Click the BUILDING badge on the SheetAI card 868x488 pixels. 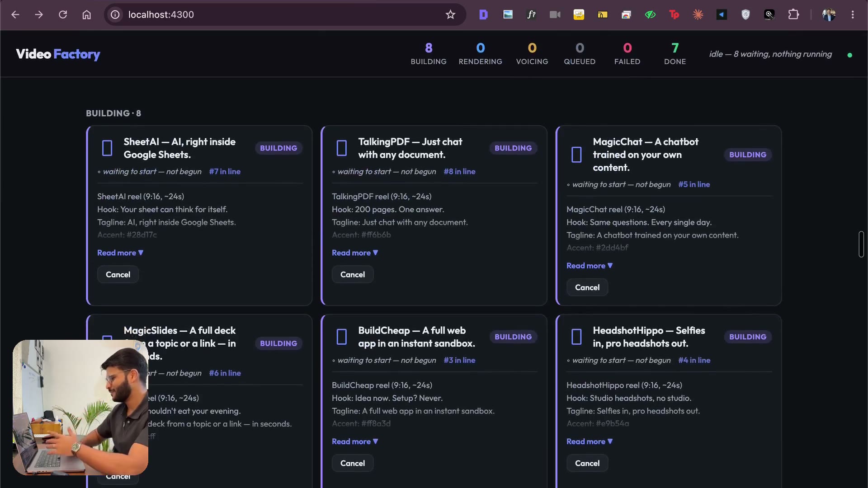point(278,148)
